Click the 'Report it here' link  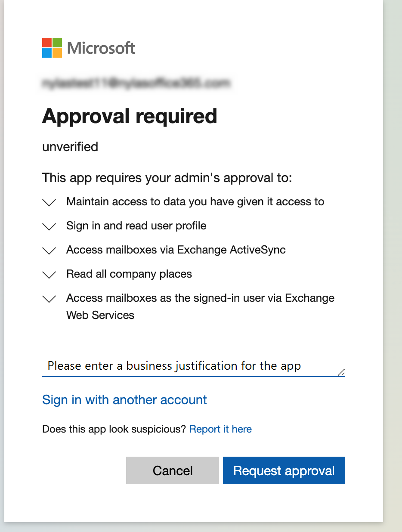tap(220, 429)
